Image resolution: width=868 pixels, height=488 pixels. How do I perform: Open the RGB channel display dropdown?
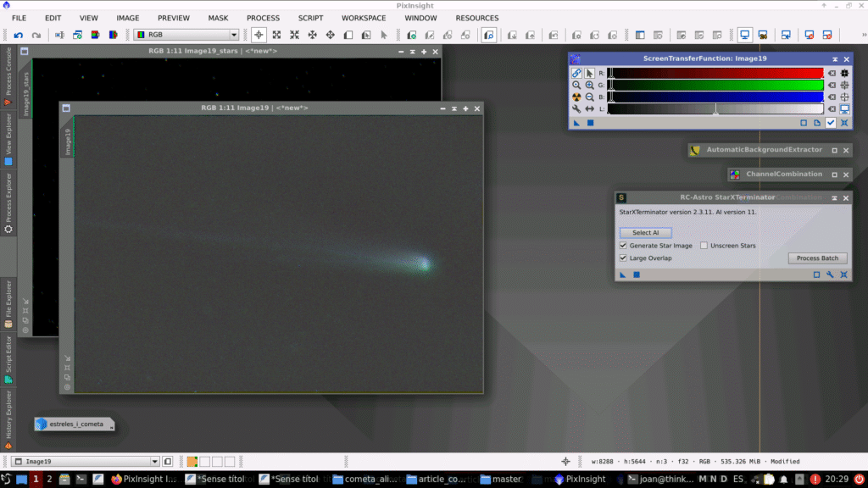234,35
